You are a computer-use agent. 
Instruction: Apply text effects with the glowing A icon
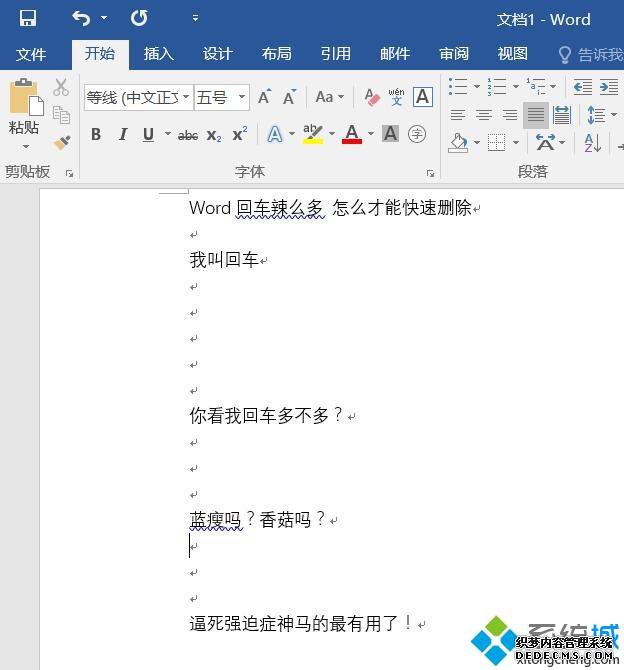point(275,135)
